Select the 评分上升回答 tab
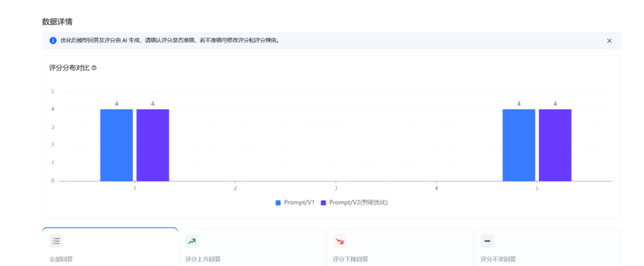 pos(252,247)
